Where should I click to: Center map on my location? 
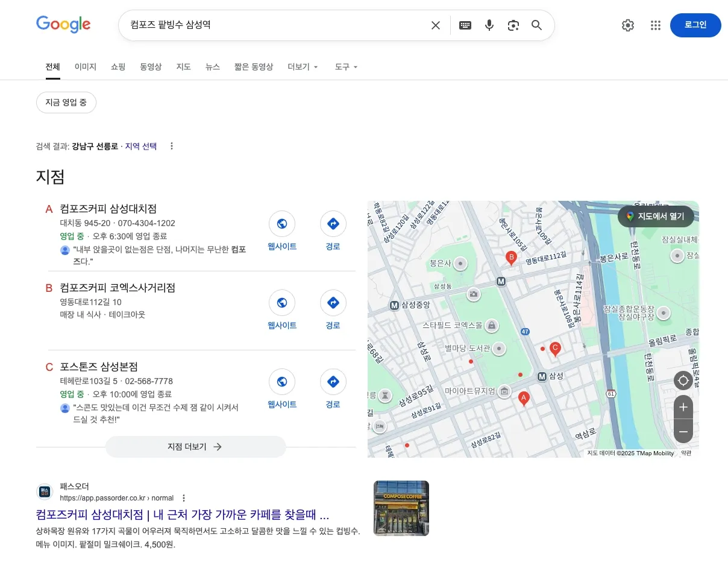(x=683, y=381)
